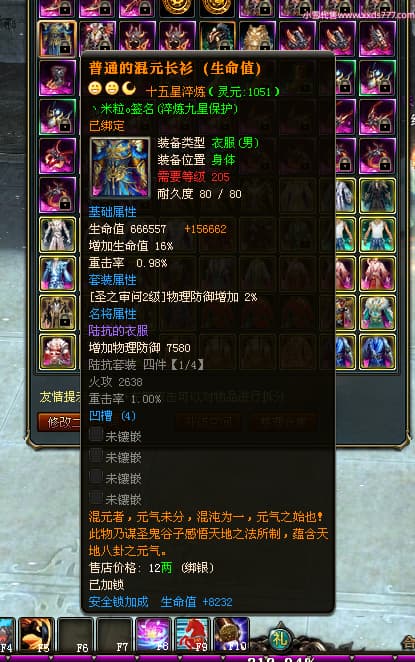Screen dimensions: 415x662
Task: Summon the red horse mount on F9
Action: pyautogui.click(x=192, y=635)
